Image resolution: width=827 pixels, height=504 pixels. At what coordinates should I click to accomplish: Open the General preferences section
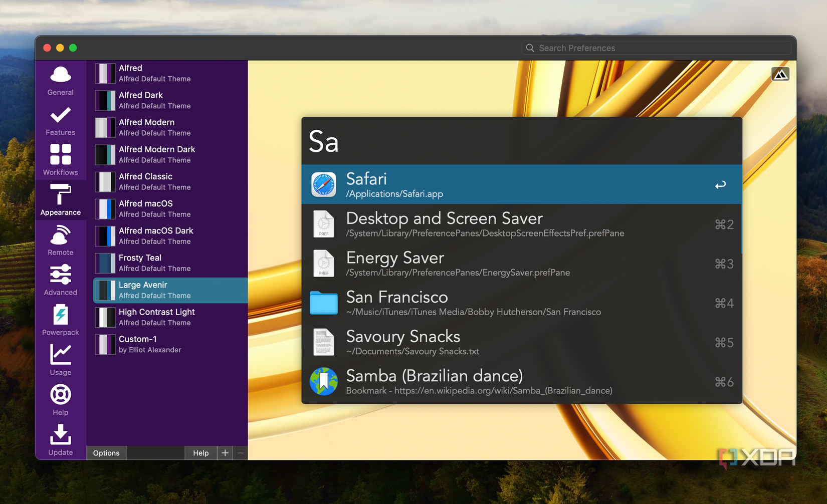coord(60,81)
